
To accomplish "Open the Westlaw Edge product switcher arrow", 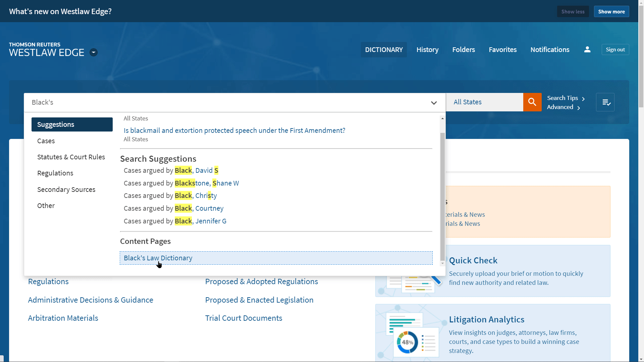I will [94, 53].
